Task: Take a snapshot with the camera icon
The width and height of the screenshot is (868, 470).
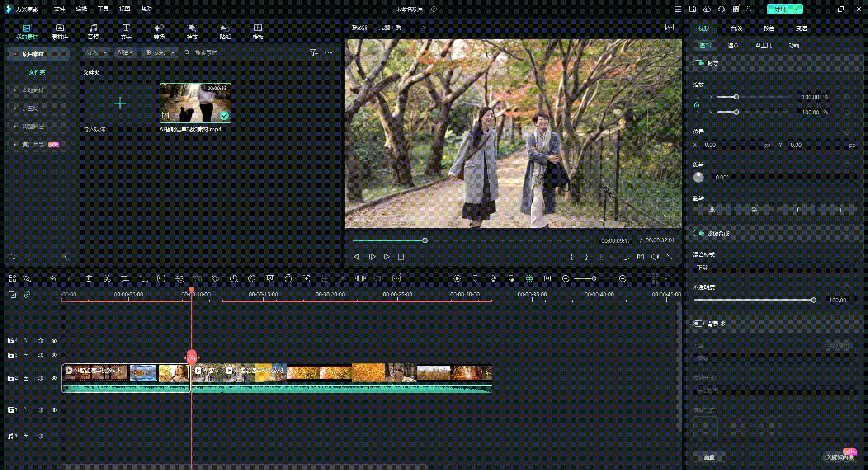Action: tap(641, 257)
